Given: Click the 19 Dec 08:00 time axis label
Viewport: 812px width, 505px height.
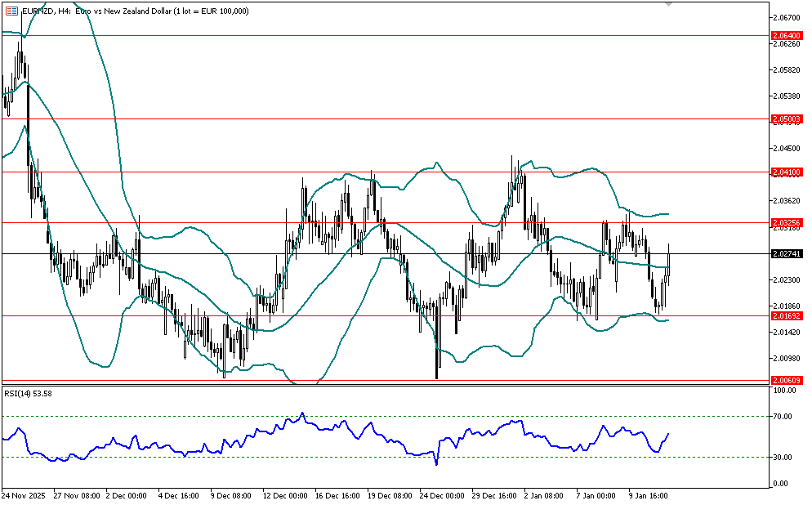Looking at the screenshot, I should tap(390, 495).
